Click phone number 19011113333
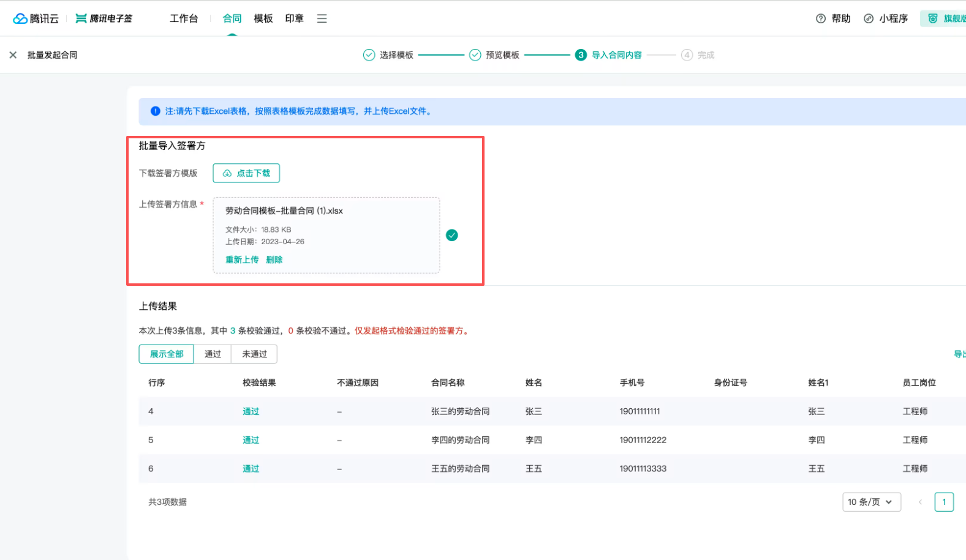The image size is (966, 560). click(x=643, y=469)
